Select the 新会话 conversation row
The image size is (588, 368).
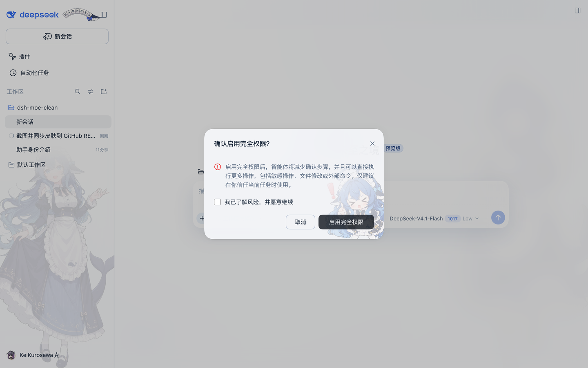point(58,122)
